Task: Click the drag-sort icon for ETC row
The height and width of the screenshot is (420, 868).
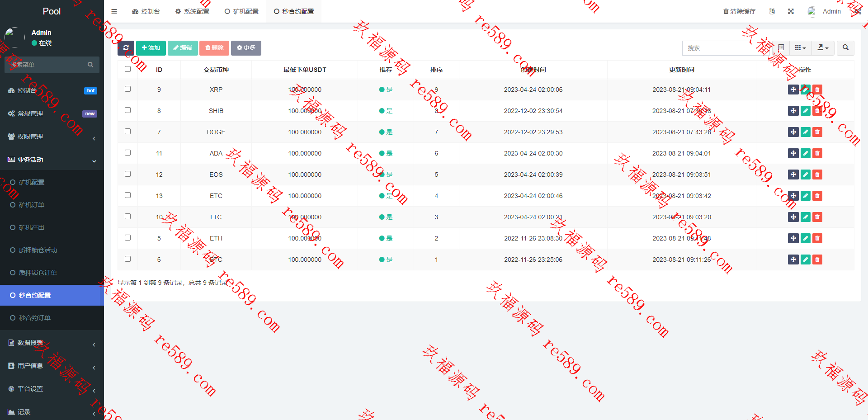Action: point(793,196)
